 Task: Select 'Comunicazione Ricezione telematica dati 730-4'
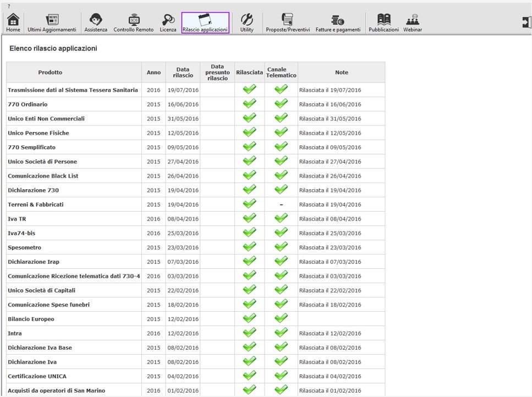tap(74, 276)
